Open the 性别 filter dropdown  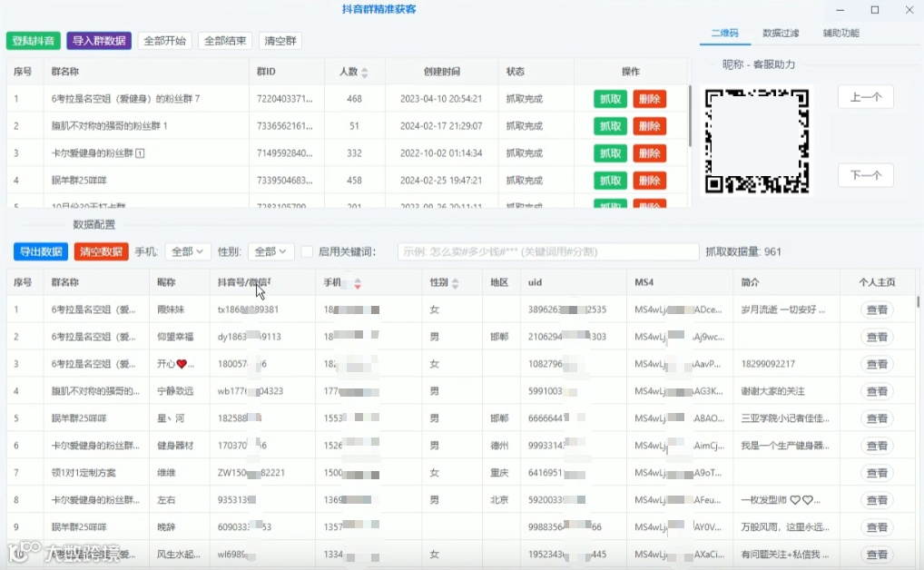click(270, 251)
